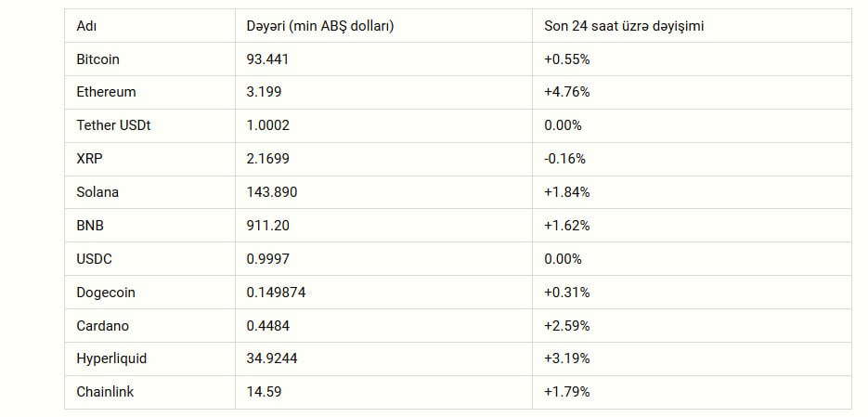This screenshot has width=868, height=417.
Task: Select Ethereum's +4.76% change cell
Action: (x=566, y=92)
